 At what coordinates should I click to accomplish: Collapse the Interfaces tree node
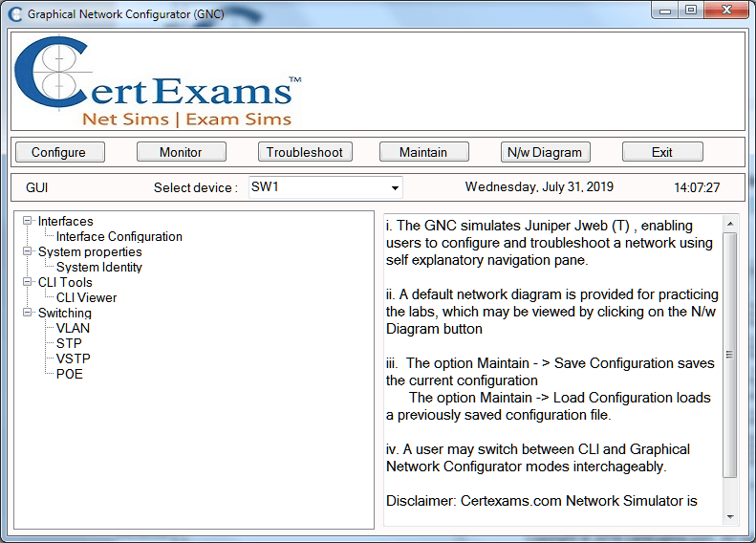[28, 221]
